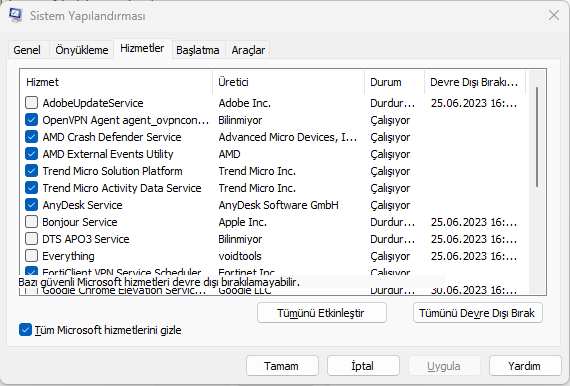The height and width of the screenshot is (386, 570).
Task: Click Tümünü Devre Dışı Bırak button
Action: [x=478, y=313]
